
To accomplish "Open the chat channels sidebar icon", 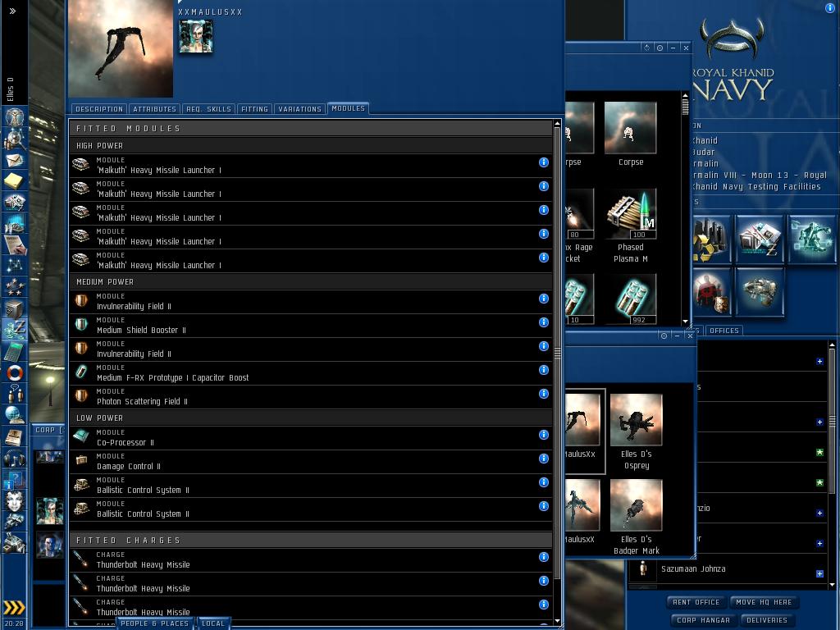I will [14, 394].
